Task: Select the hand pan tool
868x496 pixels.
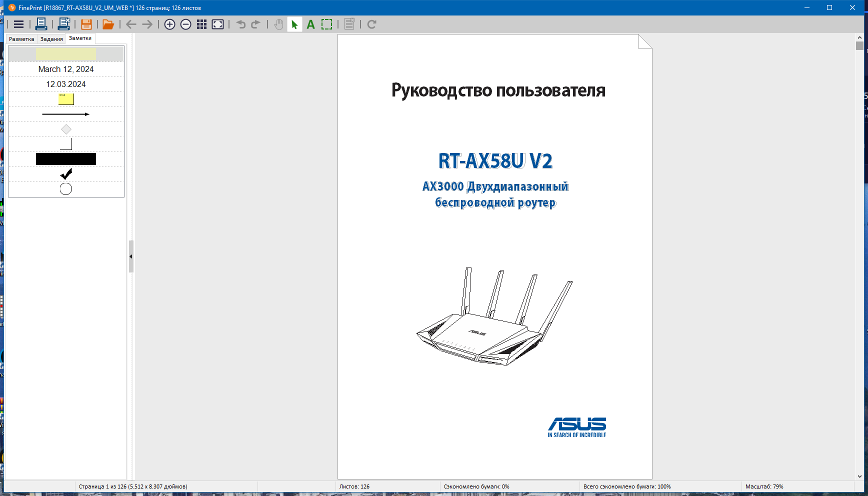Action: click(x=279, y=24)
